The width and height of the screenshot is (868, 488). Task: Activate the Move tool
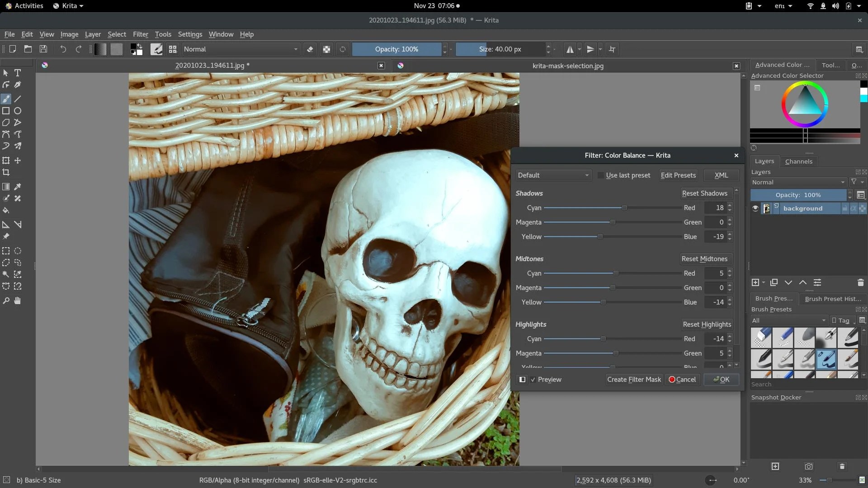[x=18, y=160]
